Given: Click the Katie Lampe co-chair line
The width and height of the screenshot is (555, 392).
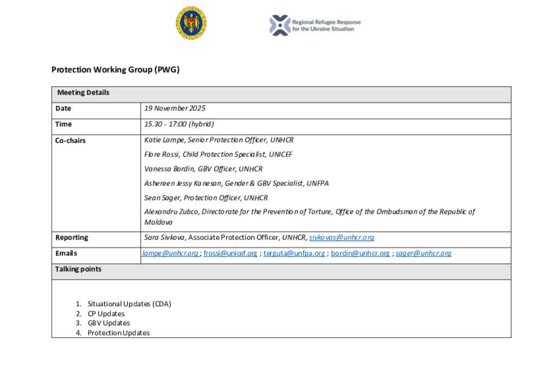Looking at the screenshot, I should pos(218,140).
